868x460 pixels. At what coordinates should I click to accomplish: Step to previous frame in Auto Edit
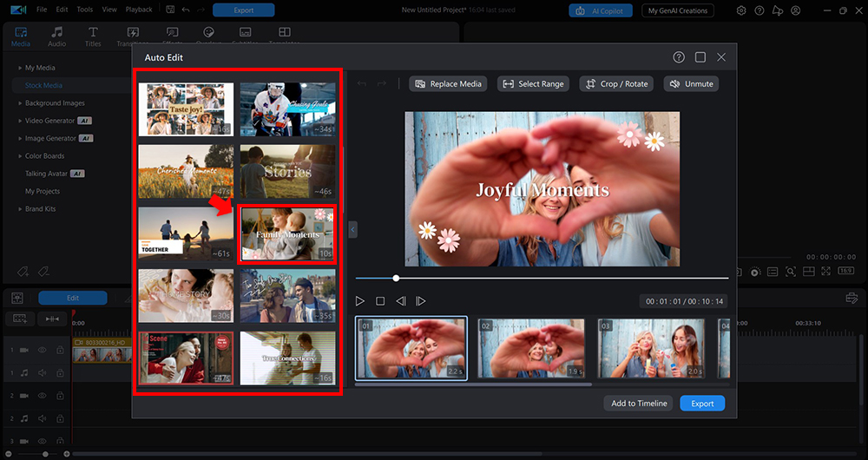tap(401, 301)
